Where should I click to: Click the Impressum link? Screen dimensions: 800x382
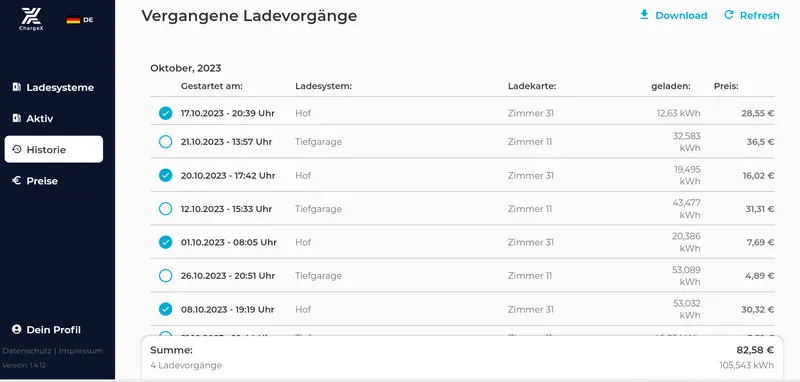[x=81, y=351]
